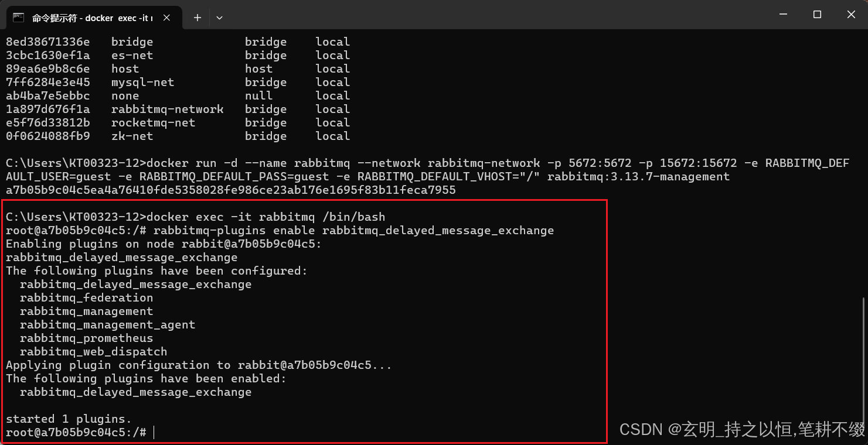Click the Command Prompt icon on the tab
The image size is (868, 445).
pyautogui.click(x=18, y=18)
